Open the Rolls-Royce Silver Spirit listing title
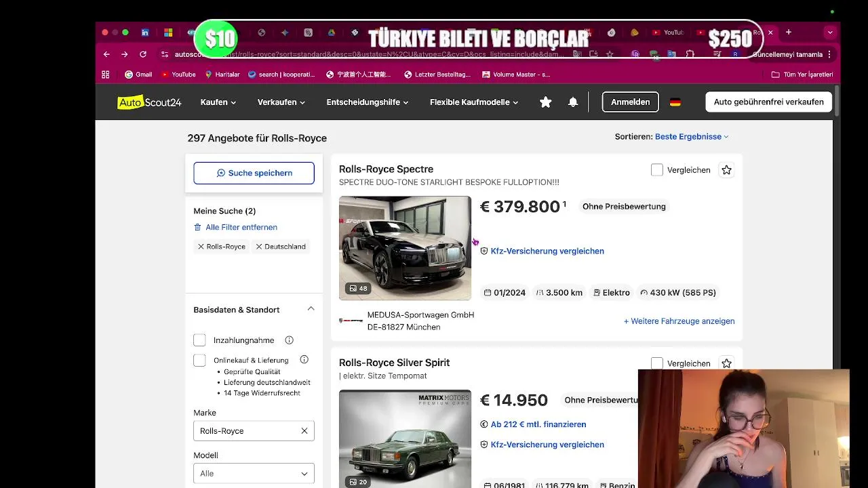The width and height of the screenshot is (868, 488). (x=394, y=363)
